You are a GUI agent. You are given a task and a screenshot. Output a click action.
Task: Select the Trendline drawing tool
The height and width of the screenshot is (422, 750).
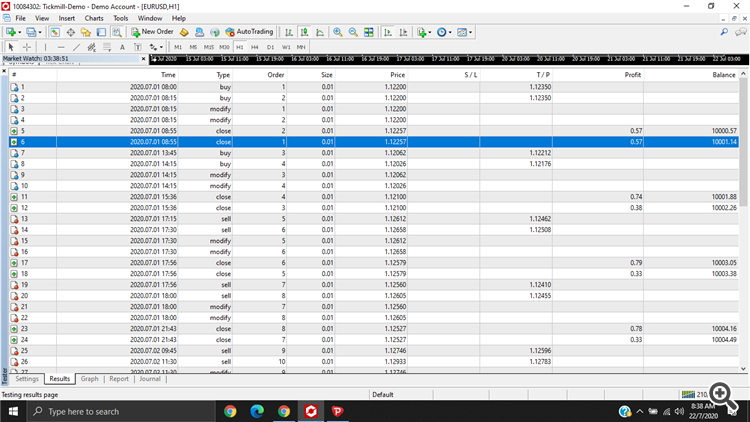(76, 47)
